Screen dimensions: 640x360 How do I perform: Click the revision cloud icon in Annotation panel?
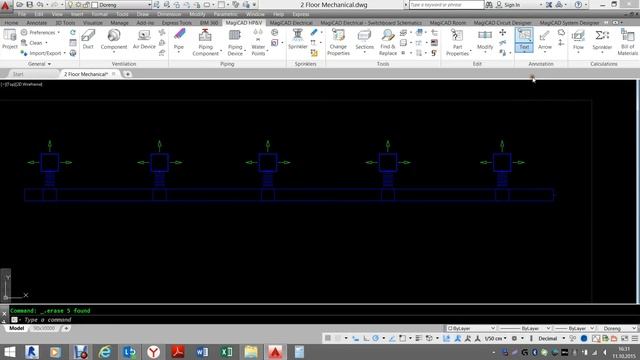point(561,32)
